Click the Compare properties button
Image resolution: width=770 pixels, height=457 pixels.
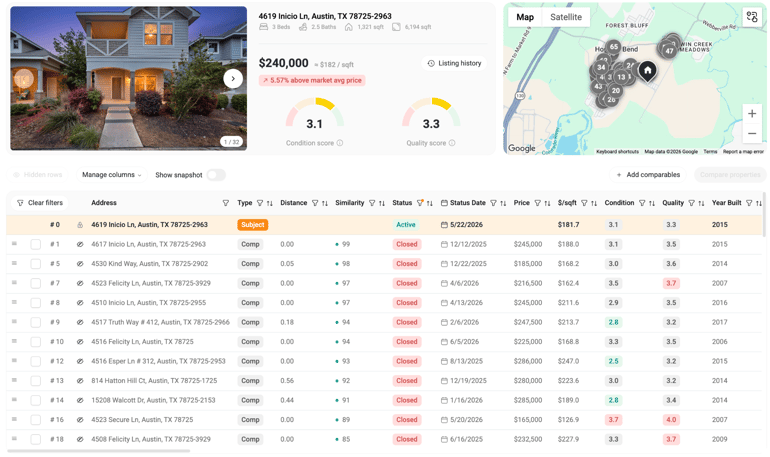(x=730, y=175)
